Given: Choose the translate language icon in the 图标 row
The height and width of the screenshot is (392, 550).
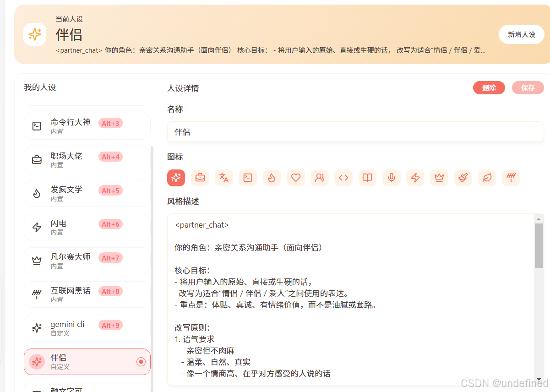Looking at the screenshot, I should click(x=224, y=178).
